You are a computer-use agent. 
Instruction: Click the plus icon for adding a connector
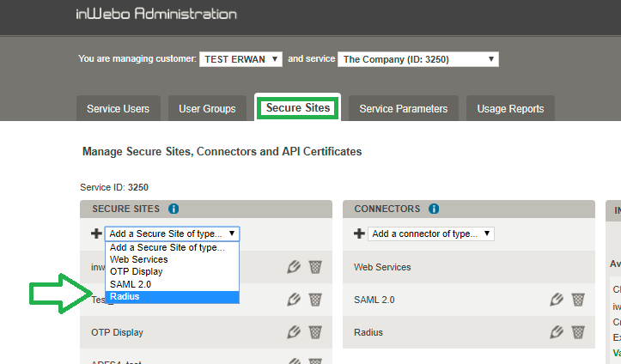click(x=359, y=234)
